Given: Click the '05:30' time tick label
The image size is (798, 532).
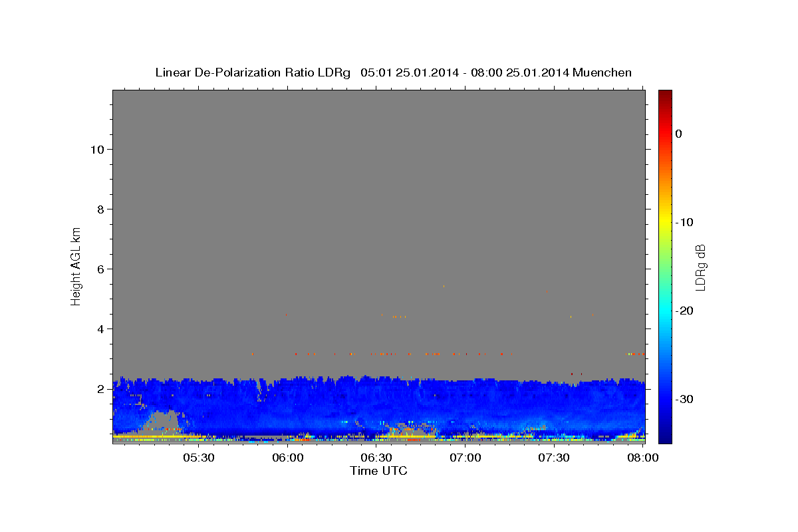Looking at the screenshot, I should (x=198, y=458).
